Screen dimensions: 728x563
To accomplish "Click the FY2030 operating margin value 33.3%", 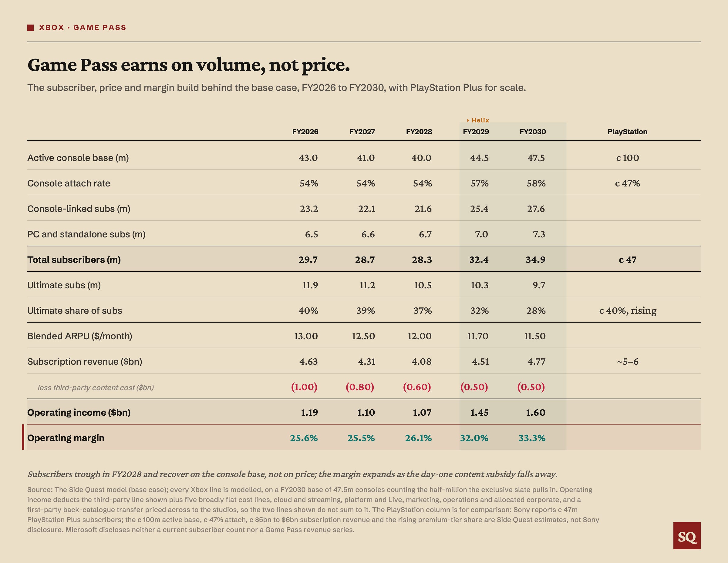I will click(x=532, y=438).
